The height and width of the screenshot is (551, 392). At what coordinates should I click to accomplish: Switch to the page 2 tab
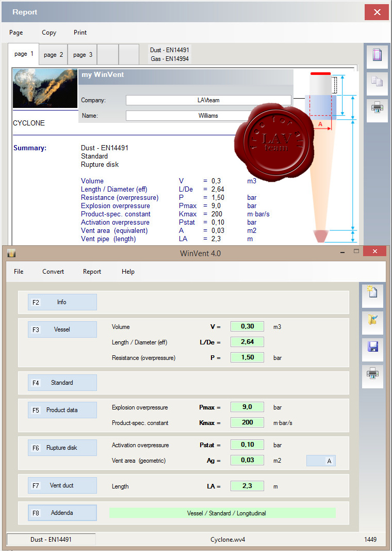(x=53, y=54)
